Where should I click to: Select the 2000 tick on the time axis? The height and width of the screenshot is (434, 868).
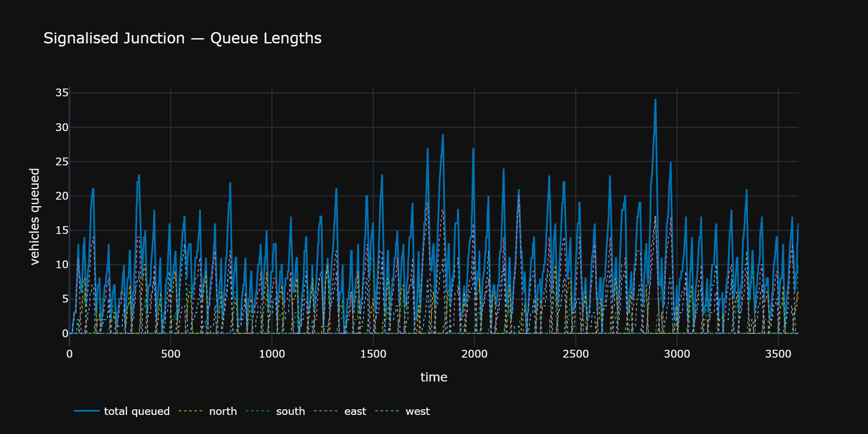[474, 354]
